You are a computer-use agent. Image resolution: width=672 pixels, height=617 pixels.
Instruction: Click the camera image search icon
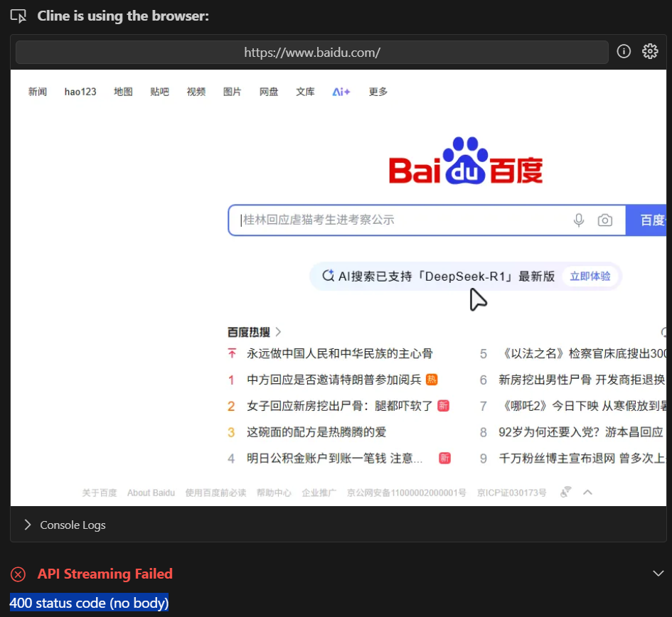click(x=604, y=220)
